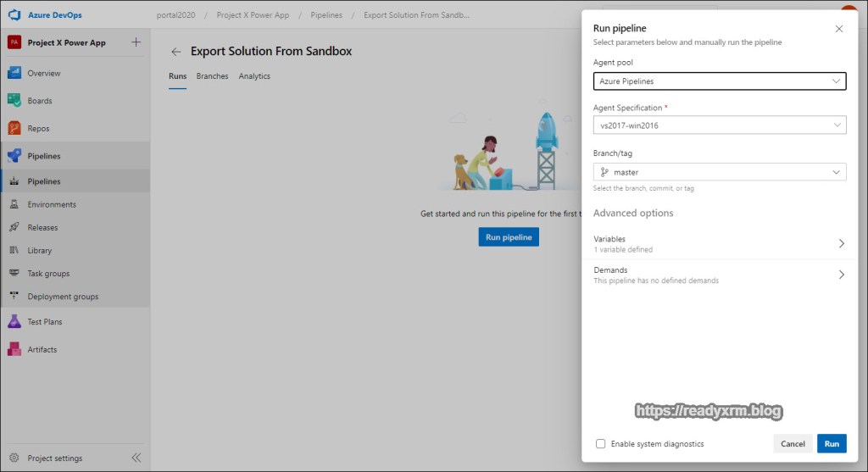The image size is (868, 472).
Task: Open the Agent pool dropdown
Action: coord(719,81)
